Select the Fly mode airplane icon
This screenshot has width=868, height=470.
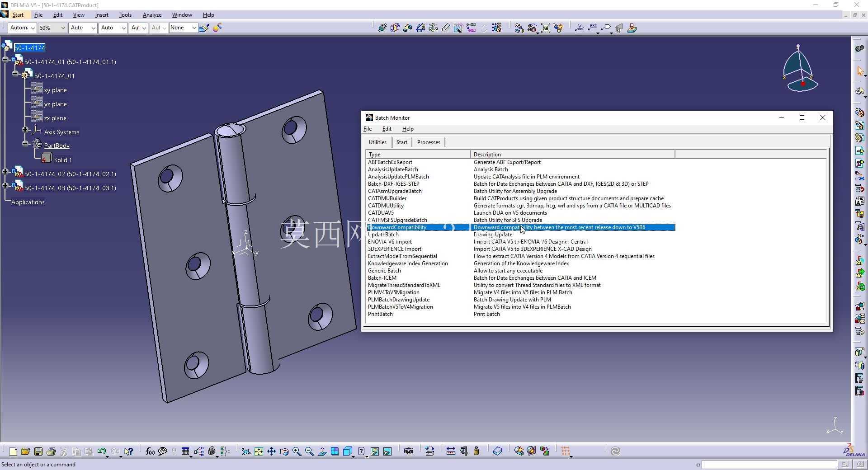tap(245, 451)
